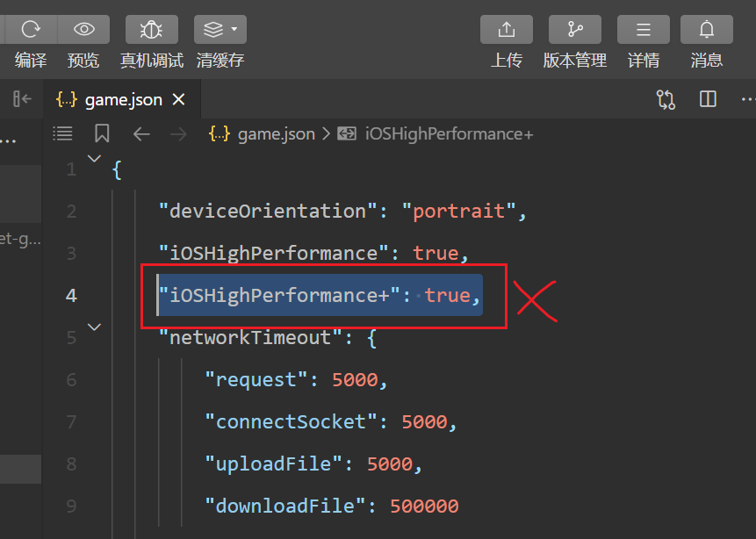
Task: Open version management (版本管理) branch icon
Action: pos(575,30)
